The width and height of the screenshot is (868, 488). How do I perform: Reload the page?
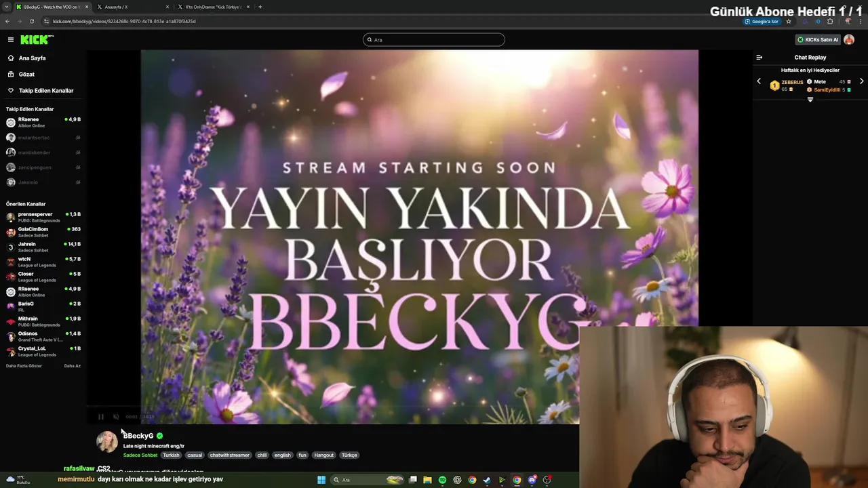click(x=31, y=21)
